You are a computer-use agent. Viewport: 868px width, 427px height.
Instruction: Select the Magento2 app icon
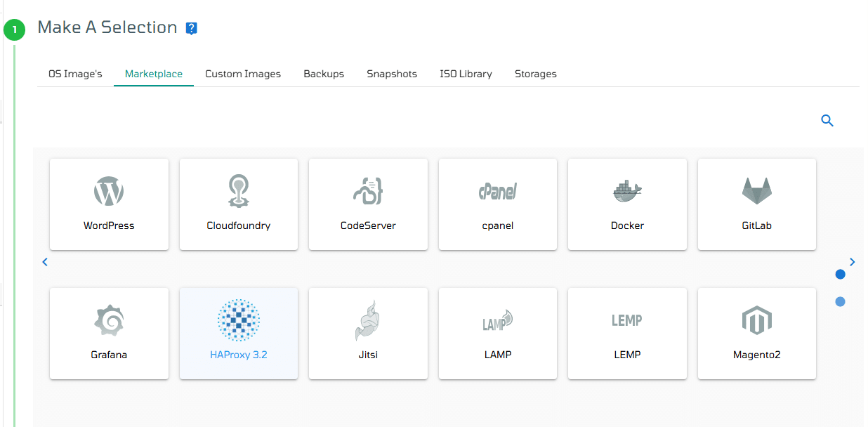point(757,321)
